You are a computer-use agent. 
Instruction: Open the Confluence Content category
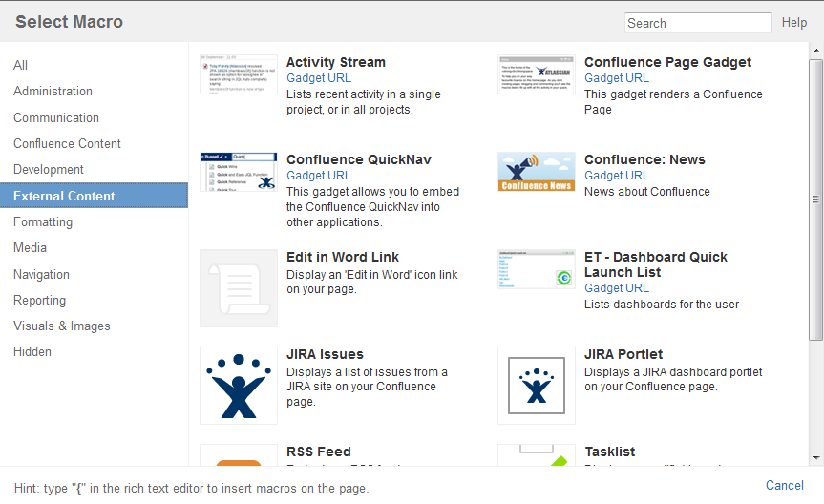67,144
